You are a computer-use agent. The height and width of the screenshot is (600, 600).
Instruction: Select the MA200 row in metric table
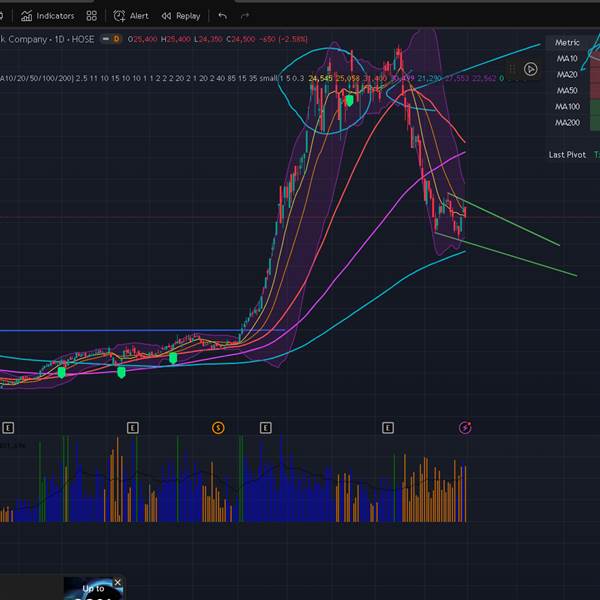568,122
